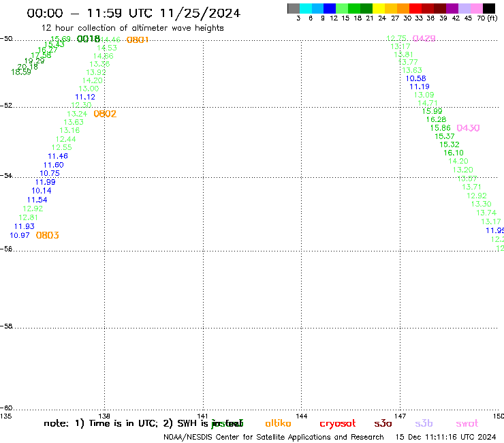
Task: Click the cyan legend swatch above 6 ft
Action: click(x=306, y=8)
